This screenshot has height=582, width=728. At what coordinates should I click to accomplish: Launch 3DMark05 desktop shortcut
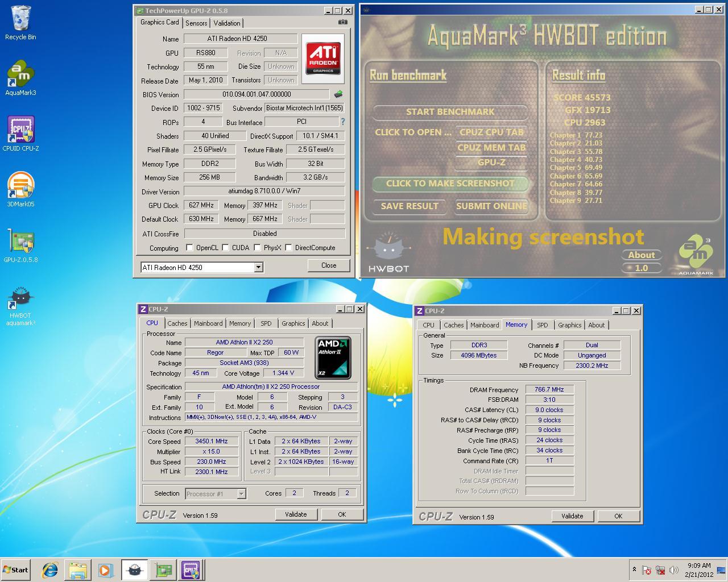click(x=20, y=190)
